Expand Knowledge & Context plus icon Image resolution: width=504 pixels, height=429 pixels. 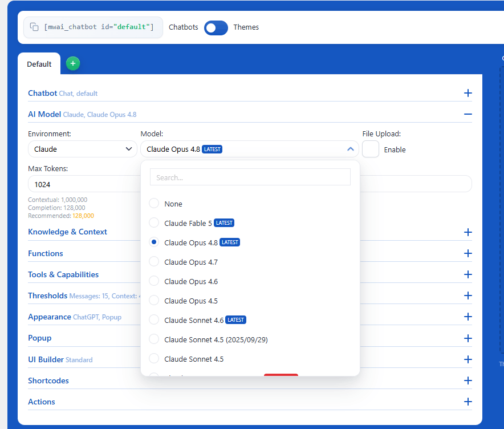[468, 232]
